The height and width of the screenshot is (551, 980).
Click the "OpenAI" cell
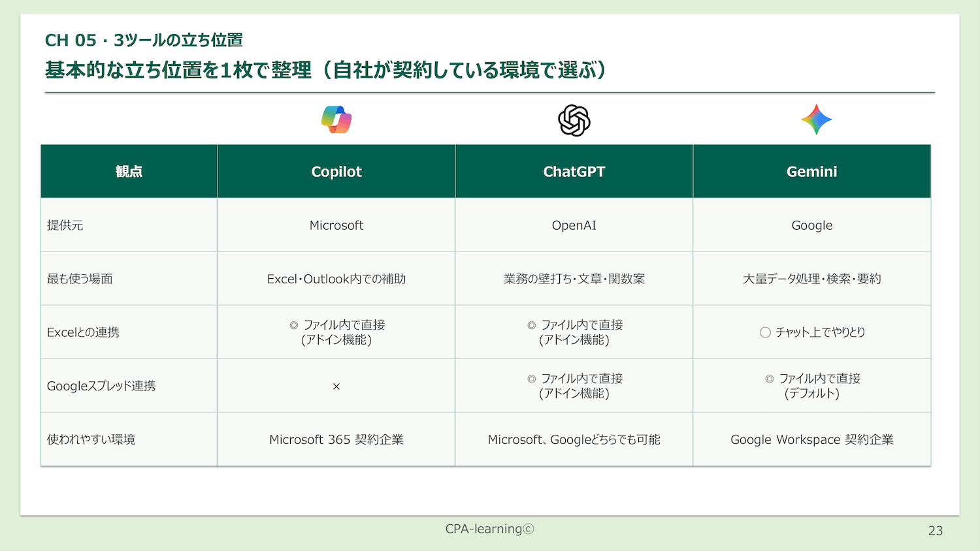point(574,225)
